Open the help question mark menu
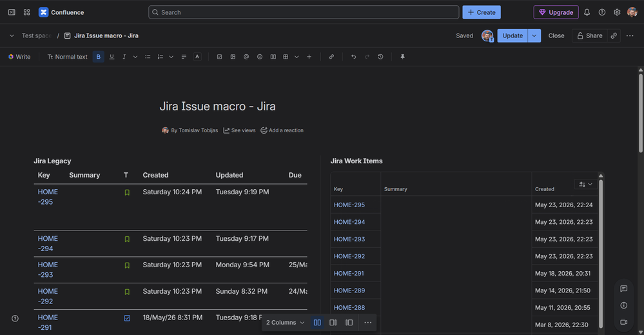The width and height of the screenshot is (644, 335). pyautogui.click(x=601, y=12)
